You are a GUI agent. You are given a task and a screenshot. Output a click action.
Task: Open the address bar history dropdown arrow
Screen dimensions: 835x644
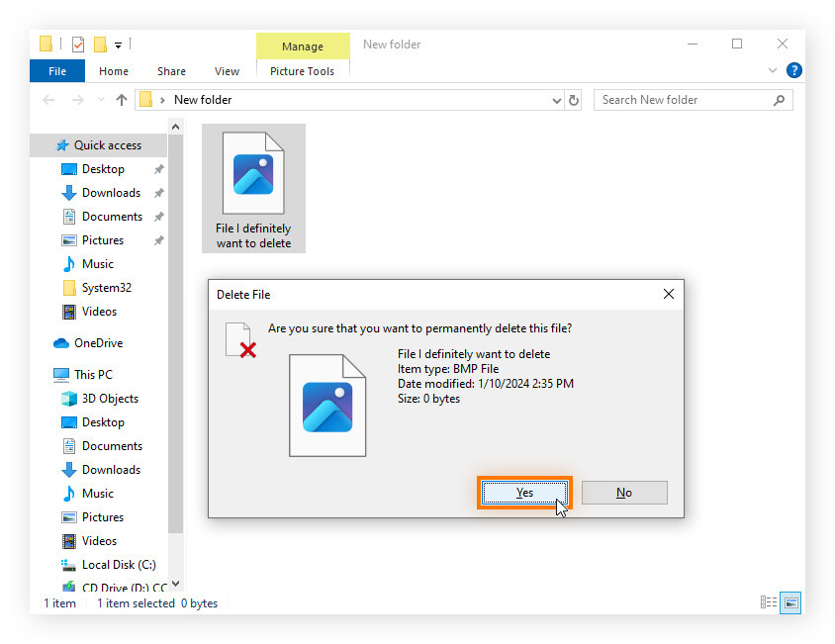pos(556,100)
